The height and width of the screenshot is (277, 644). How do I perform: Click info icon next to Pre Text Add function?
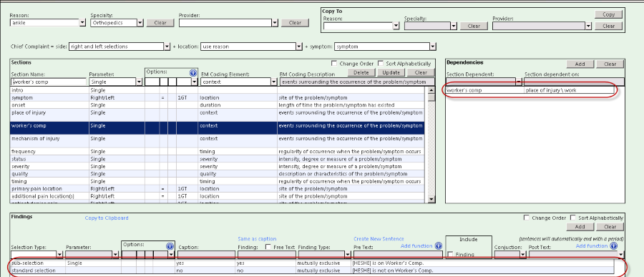pyautogui.click(x=438, y=246)
